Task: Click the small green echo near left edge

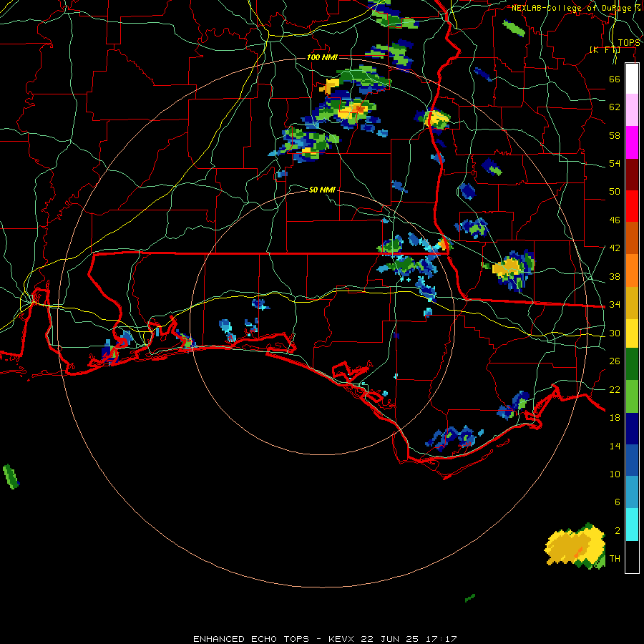Action: tap(11, 477)
